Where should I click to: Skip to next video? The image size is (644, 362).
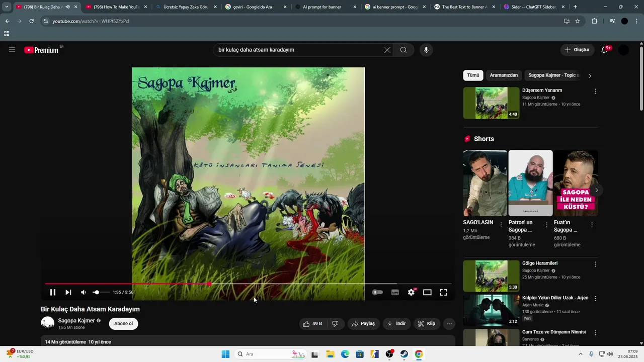point(68,292)
